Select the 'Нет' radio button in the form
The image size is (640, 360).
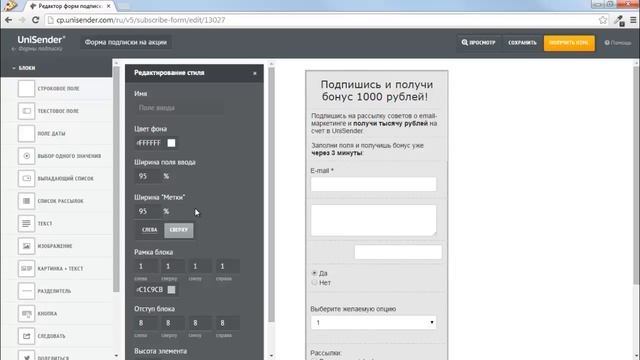pos(314,282)
